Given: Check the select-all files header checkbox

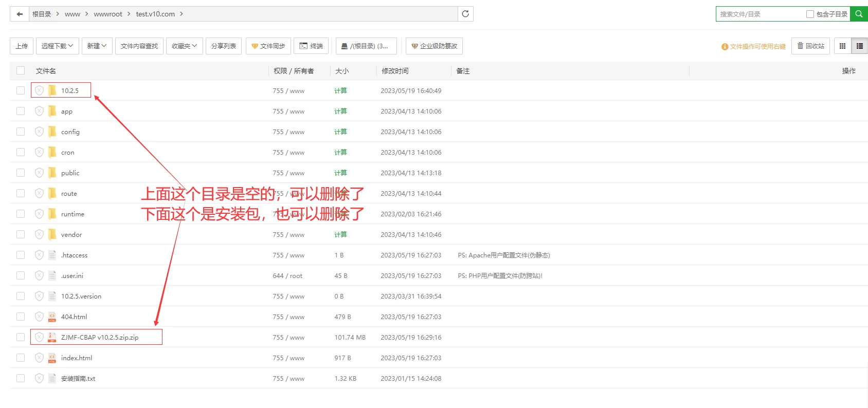Looking at the screenshot, I should coord(21,70).
